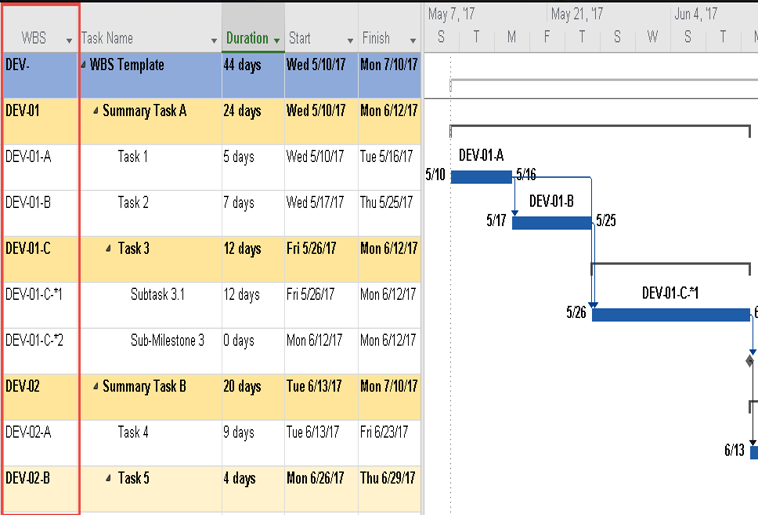
Task: Collapse the Task 3 summary row
Action: 109,249
